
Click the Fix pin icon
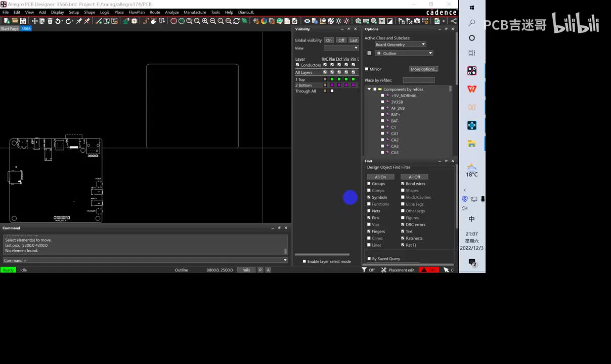pyautogui.click(x=78, y=21)
